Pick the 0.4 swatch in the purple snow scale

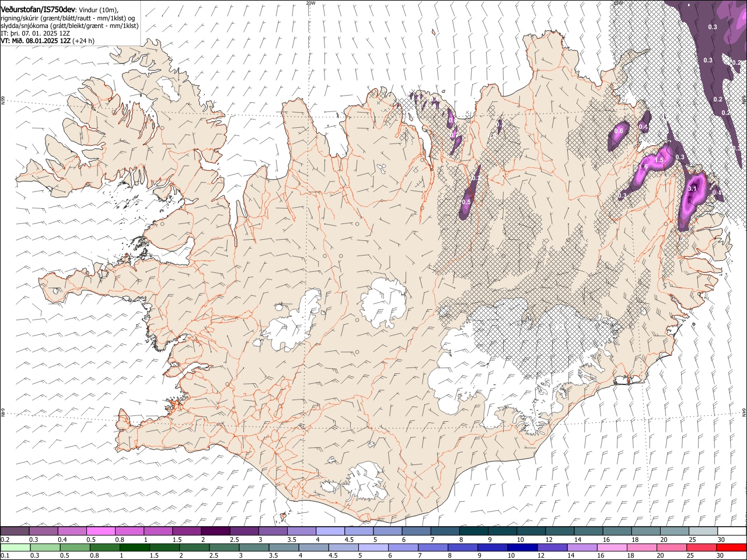pos(72,531)
